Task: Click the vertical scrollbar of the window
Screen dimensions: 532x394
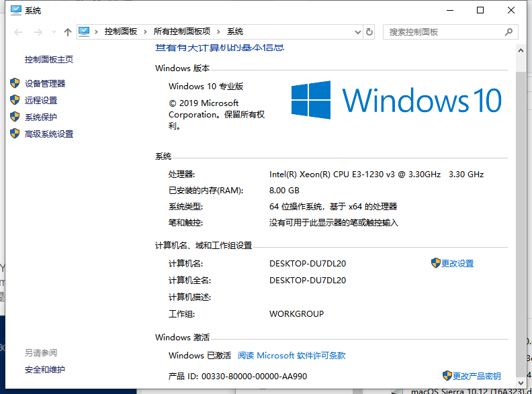Action: tap(521, 201)
